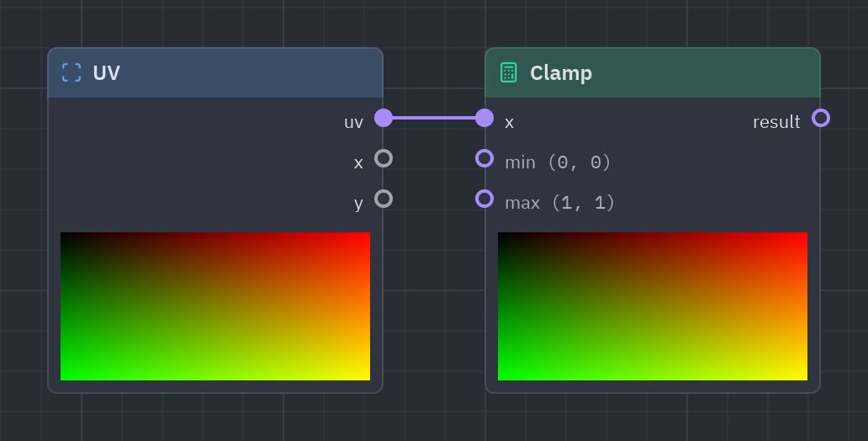The image size is (868, 441).
Task: Select the connection wire between uv and x
Action: tap(434, 118)
